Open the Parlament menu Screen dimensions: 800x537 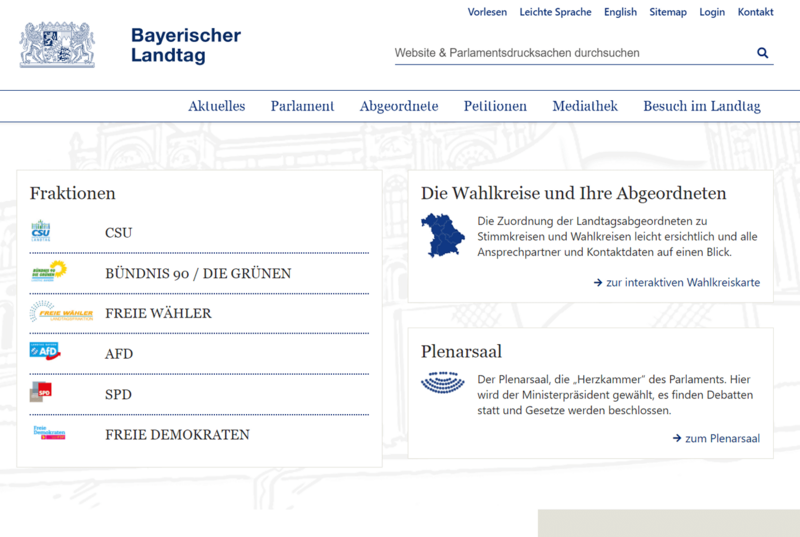pyautogui.click(x=302, y=106)
